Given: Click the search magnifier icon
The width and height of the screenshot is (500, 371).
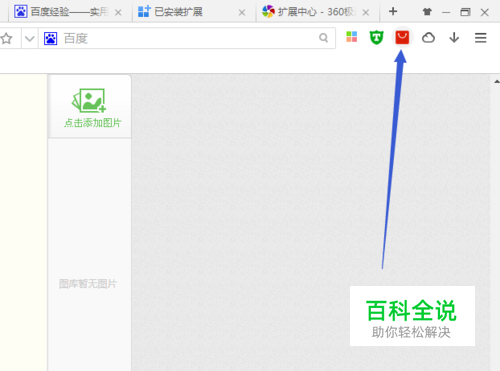Looking at the screenshot, I should pyautogui.click(x=323, y=38).
